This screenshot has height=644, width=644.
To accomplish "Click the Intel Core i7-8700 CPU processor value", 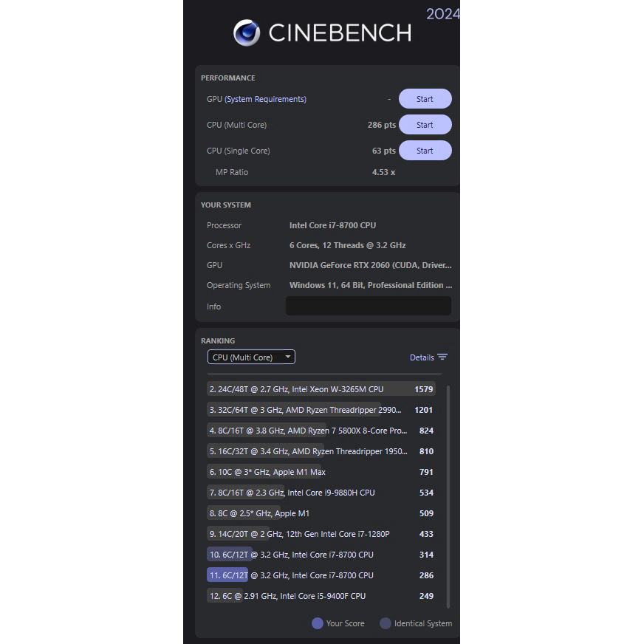I will (x=332, y=225).
